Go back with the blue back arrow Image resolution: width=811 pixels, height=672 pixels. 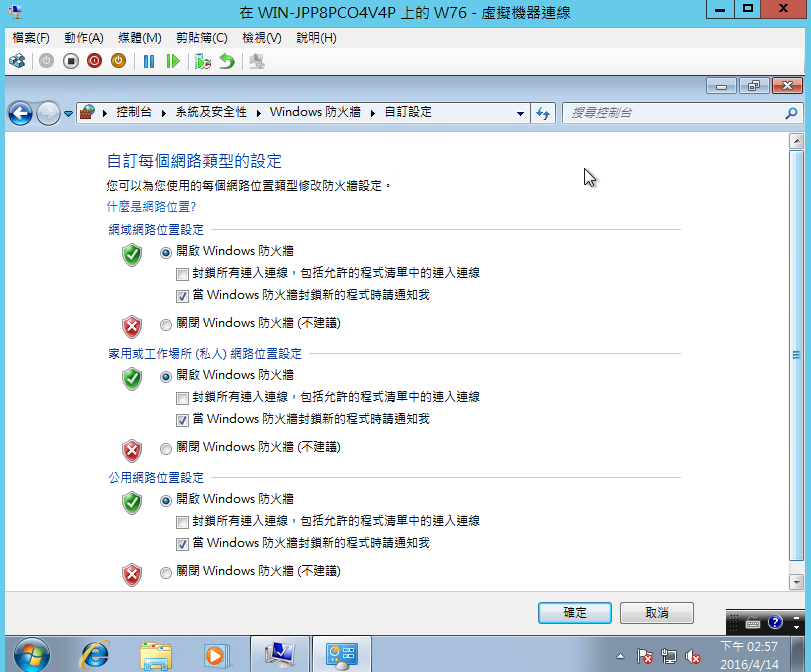click(20, 113)
